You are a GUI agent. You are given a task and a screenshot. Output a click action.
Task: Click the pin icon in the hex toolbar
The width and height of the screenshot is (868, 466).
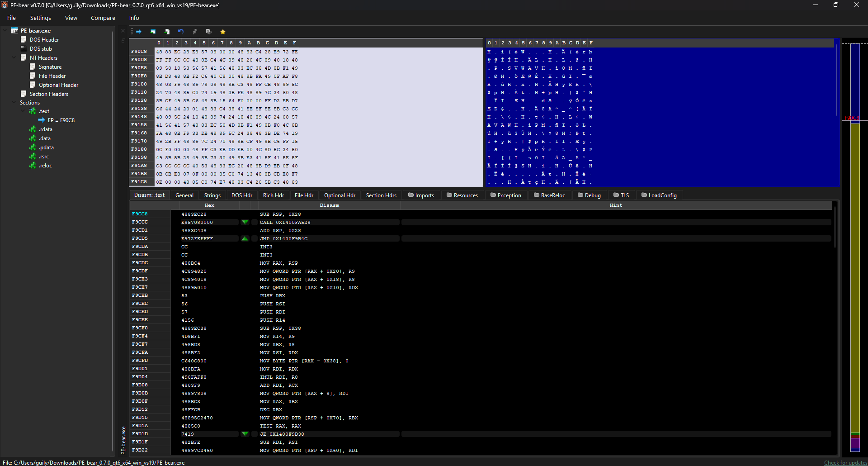pyautogui.click(x=195, y=32)
